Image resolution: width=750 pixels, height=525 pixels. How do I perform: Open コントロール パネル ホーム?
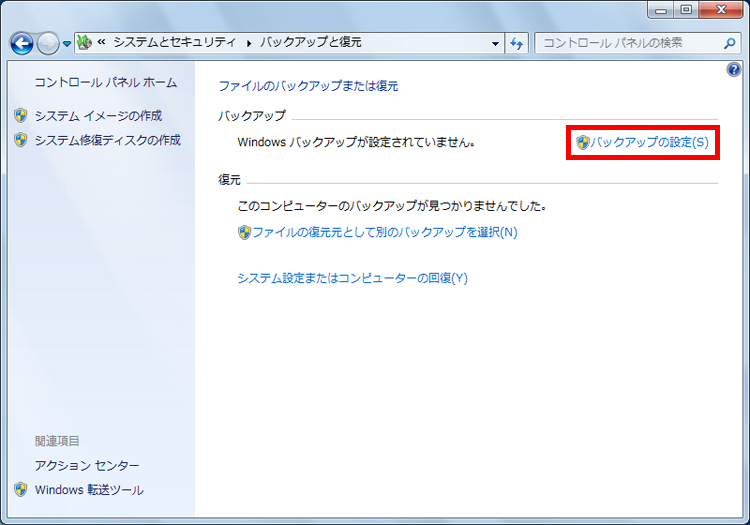click(106, 82)
